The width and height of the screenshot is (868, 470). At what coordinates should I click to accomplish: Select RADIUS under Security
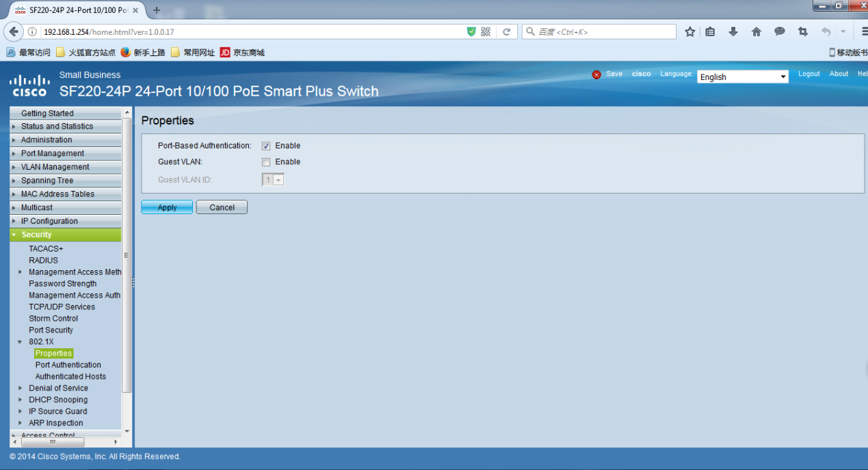[43, 261]
